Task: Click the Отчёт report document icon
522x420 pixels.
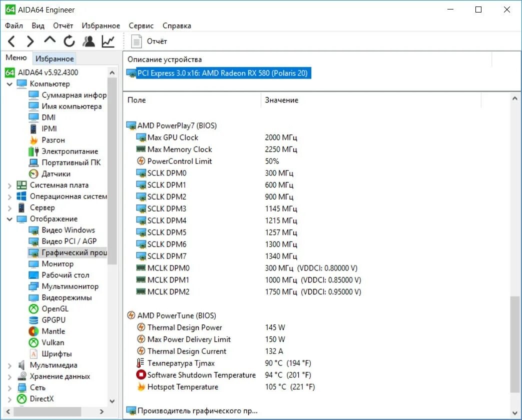Action: click(x=136, y=41)
